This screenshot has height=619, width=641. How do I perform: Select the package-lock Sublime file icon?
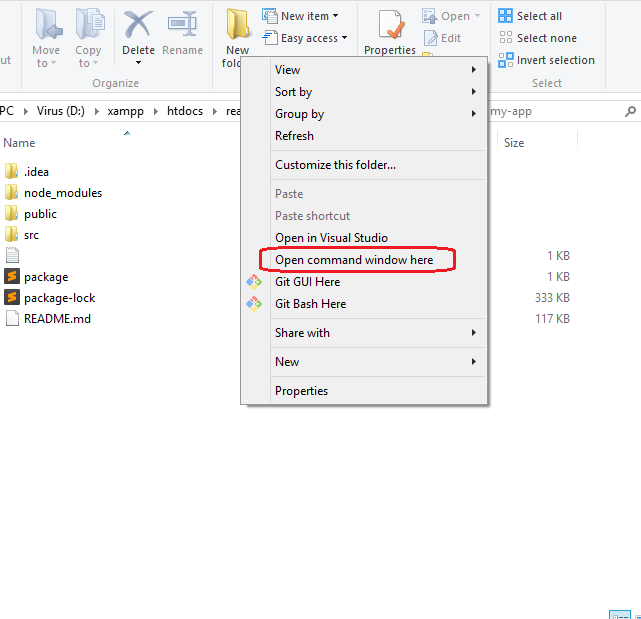(x=12, y=297)
